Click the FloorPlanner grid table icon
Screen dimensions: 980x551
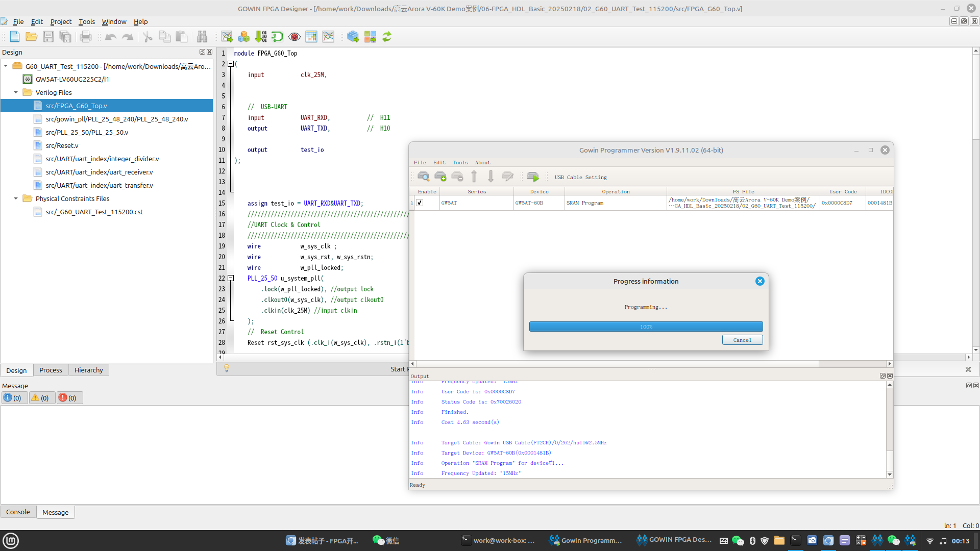click(311, 37)
